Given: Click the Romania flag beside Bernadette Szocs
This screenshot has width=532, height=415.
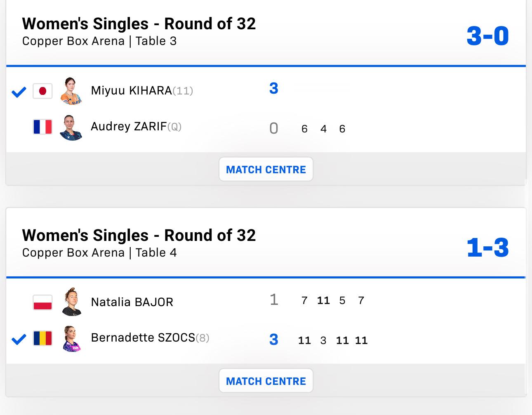Looking at the screenshot, I should [42, 338].
